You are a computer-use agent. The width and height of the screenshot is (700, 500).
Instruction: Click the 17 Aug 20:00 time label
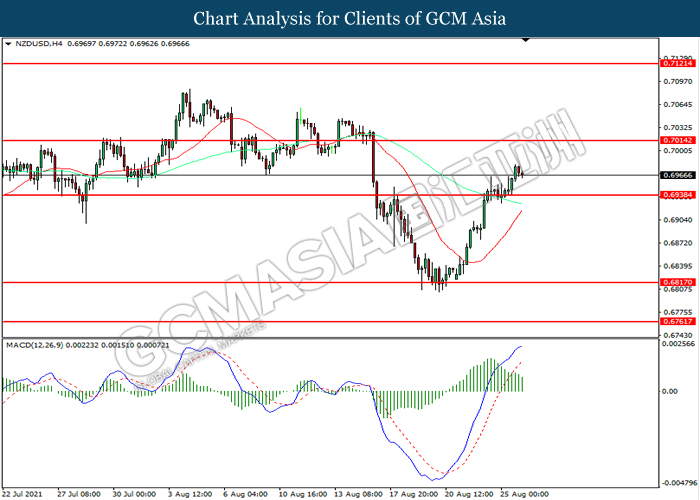pos(414,494)
